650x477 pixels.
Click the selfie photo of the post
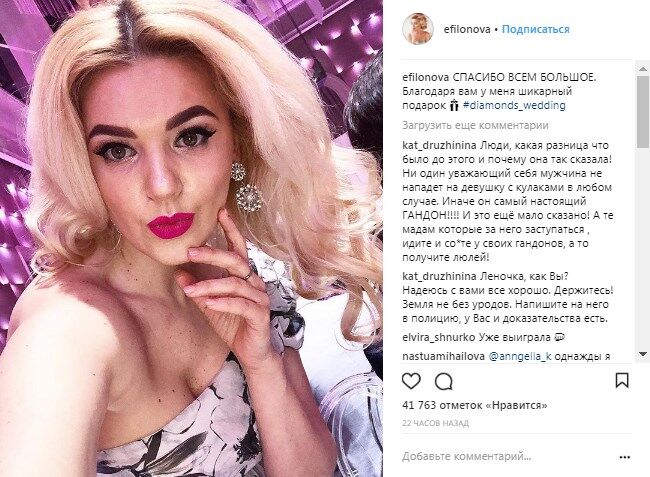(191, 238)
